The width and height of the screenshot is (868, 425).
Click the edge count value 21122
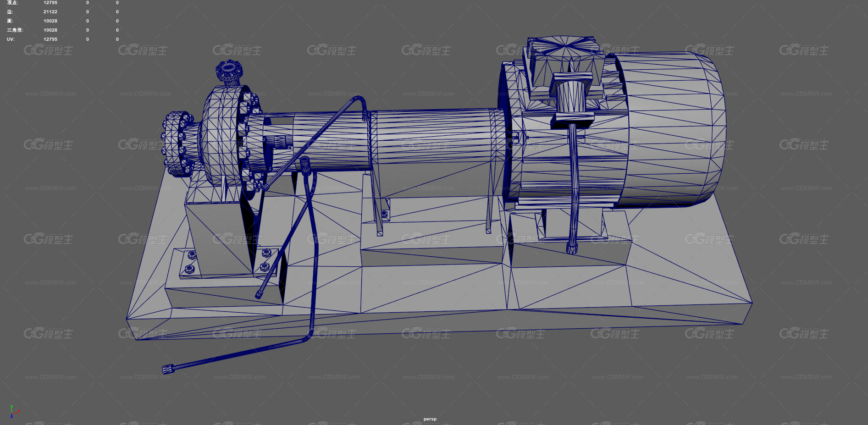pos(50,12)
